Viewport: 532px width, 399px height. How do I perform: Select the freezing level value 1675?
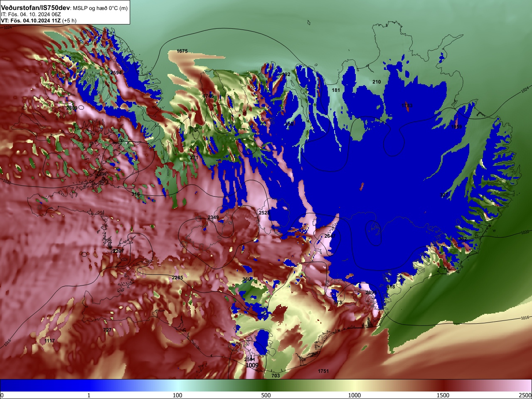(x=182, y=51)
